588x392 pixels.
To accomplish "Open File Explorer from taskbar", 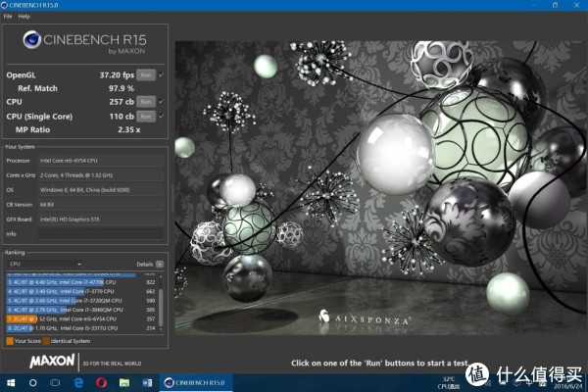I will click(124, 382).
